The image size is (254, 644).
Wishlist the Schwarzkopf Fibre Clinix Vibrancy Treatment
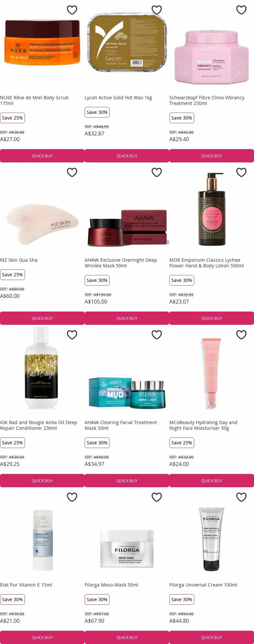[241, 10]
